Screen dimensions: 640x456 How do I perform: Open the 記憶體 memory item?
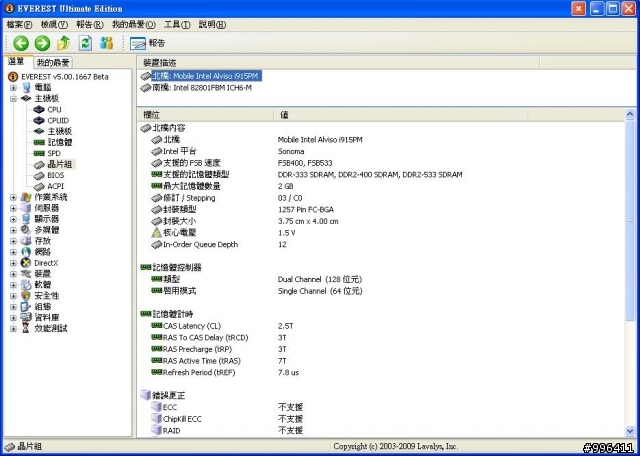coord(60,142)
